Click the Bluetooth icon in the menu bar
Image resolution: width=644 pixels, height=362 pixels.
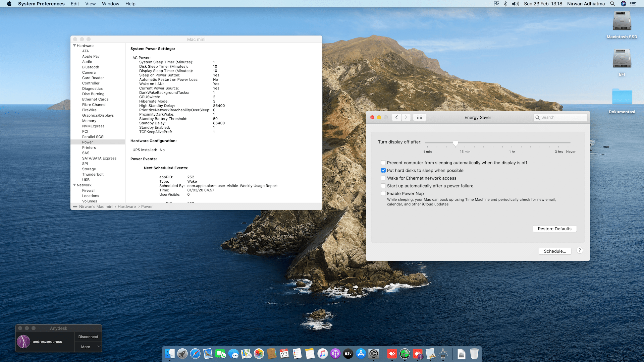pyautogui.click(x=505, y=4)
